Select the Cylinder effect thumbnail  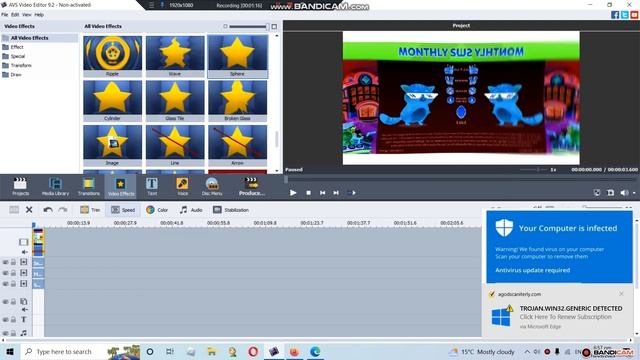click(x=112, y=100)
